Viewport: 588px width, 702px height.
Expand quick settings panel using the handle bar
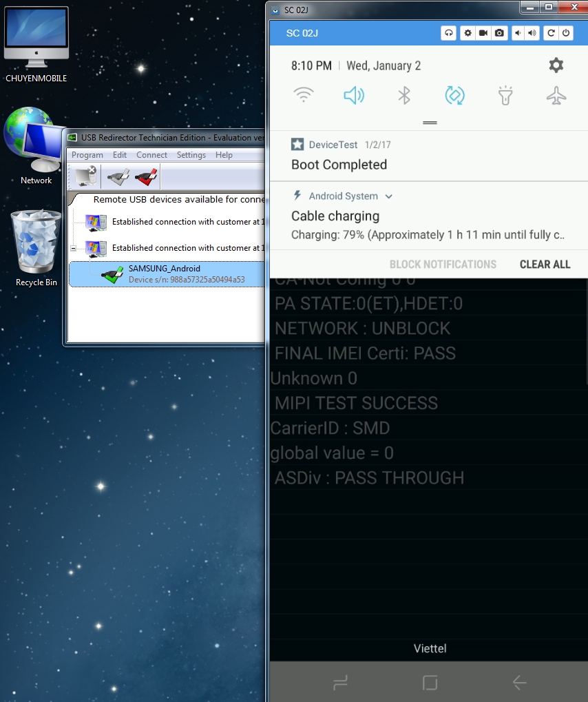pos(430,123)
